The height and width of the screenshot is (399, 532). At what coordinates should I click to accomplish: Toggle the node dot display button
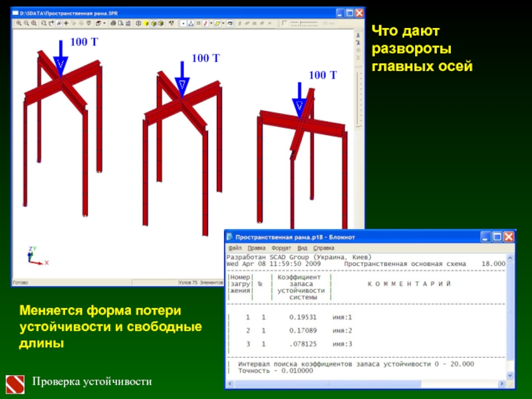184,23
